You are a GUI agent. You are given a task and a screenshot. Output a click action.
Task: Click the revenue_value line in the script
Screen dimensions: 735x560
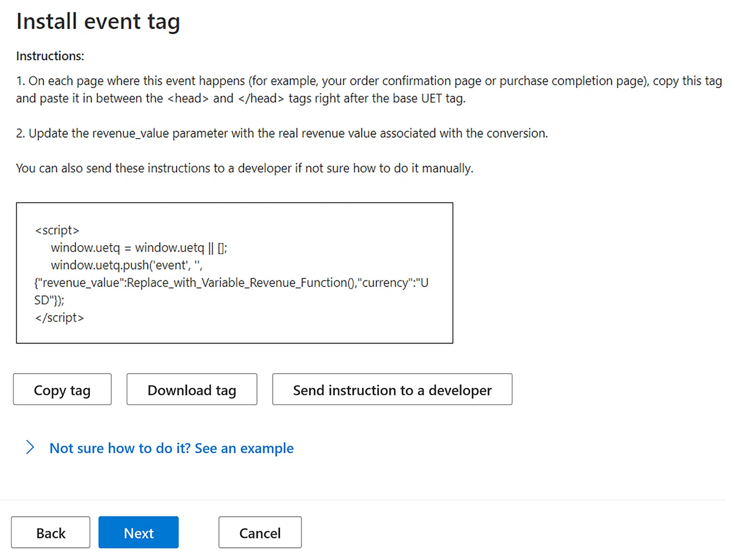(x=230, y=283)
